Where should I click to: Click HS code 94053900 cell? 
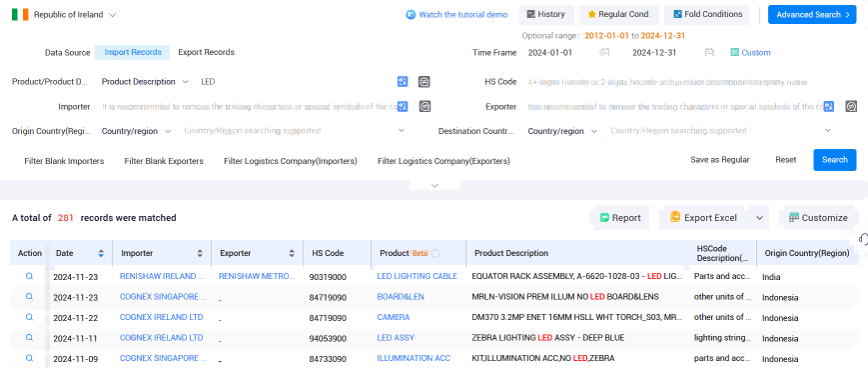coord(328,338)
